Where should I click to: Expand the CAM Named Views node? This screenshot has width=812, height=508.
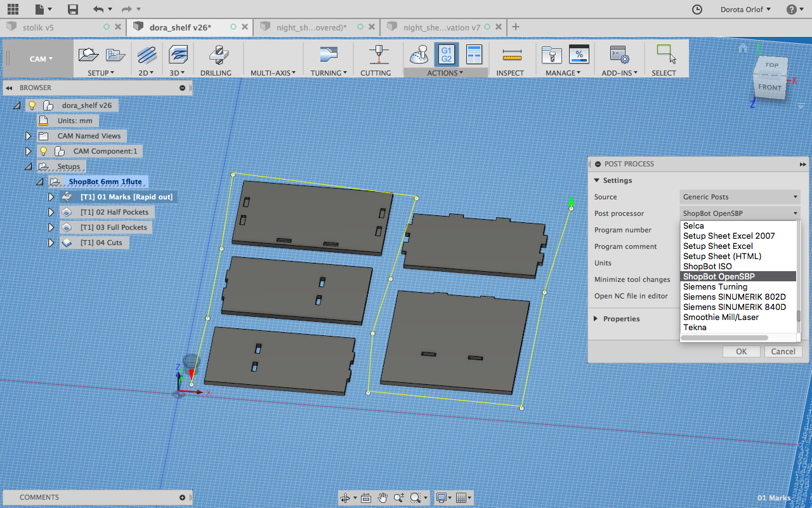(x=28, y=136)
